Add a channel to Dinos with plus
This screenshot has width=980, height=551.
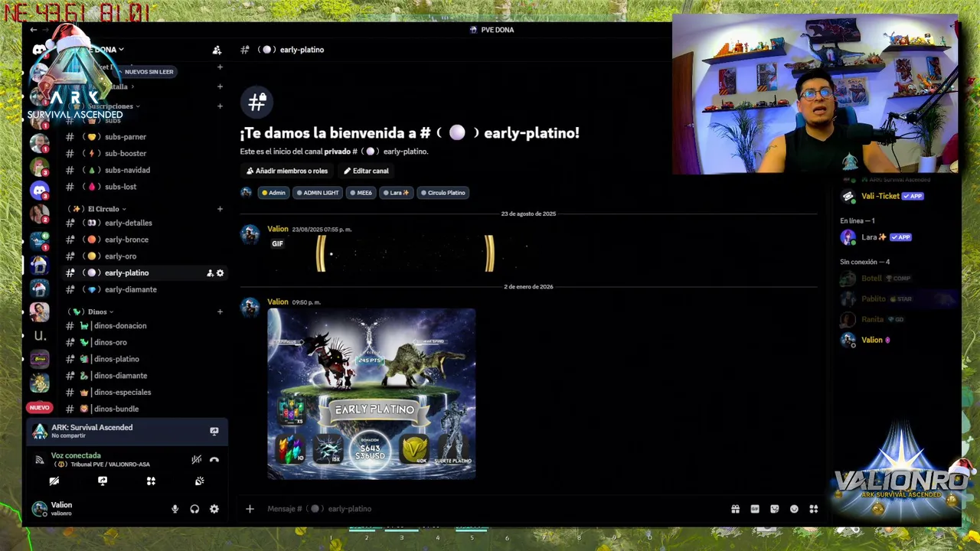point(220,312)
